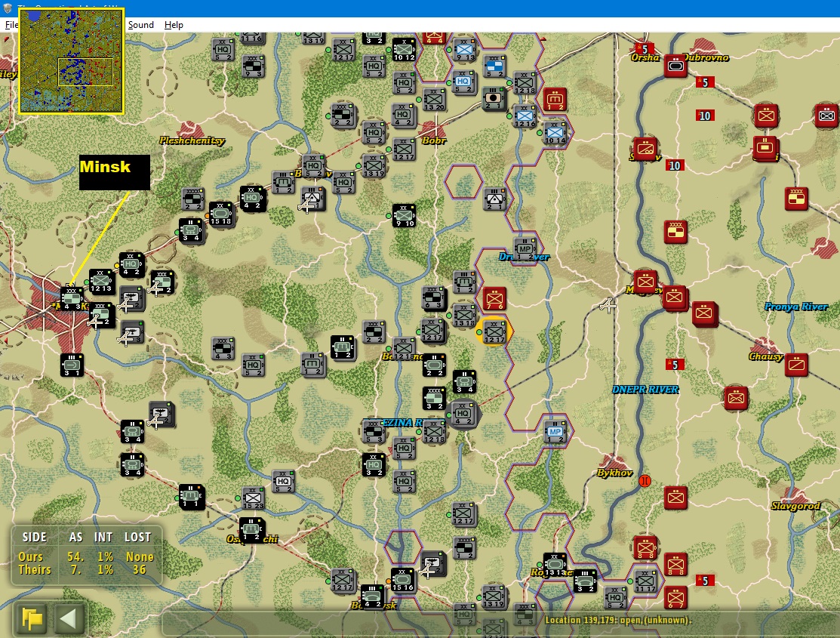Screen dimensions: 840x638
Task: Select the Soviet armored unit at Orsha
Action: click(675, 66)
